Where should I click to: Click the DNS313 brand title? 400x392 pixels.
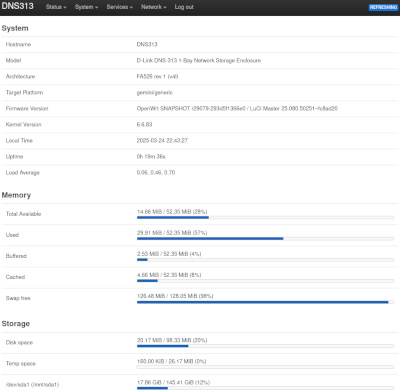[17, 6]
